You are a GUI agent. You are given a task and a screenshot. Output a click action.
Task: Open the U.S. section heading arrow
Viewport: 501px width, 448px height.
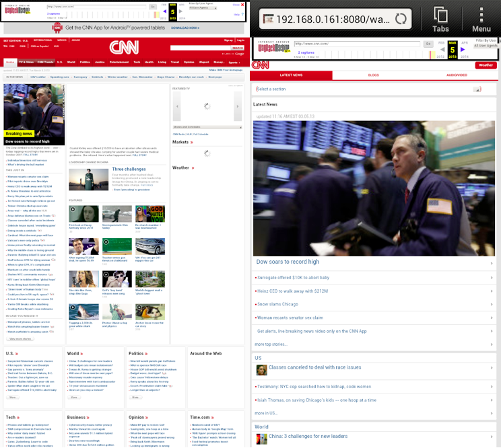[17, 354]
